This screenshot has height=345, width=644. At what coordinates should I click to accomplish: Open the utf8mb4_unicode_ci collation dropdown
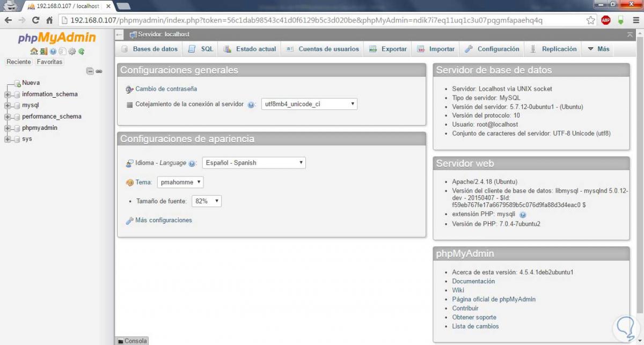click(x=309, y=104)
